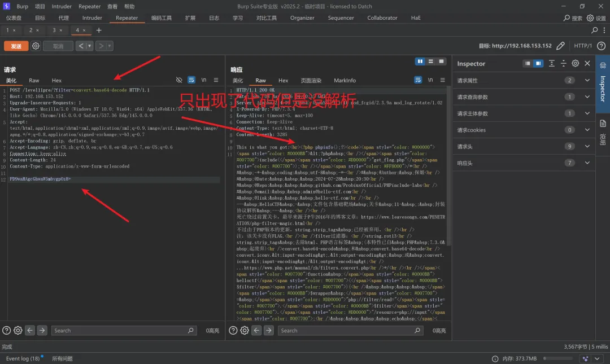Viewport: 610px width, 364px height.
Task: Open response search help icon
Action: [x=233, y=331]
